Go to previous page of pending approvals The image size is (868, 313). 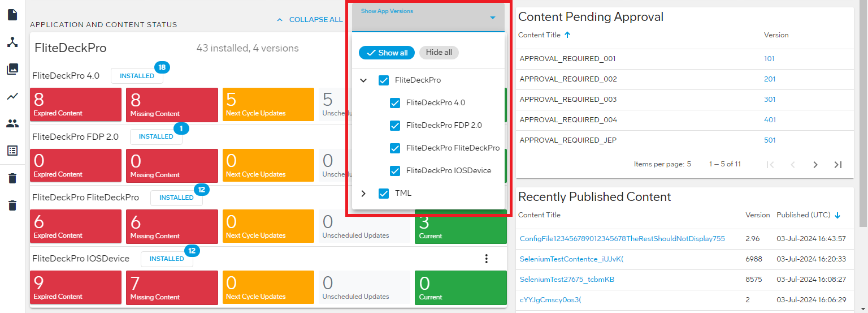tap(793, 165)
